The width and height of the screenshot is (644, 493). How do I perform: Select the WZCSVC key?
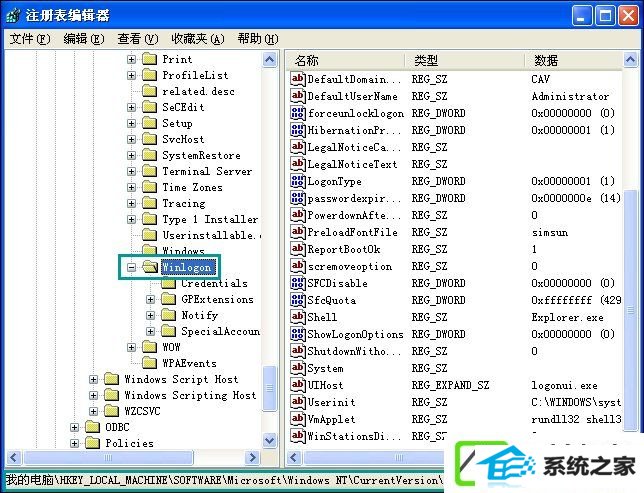point(142,411)
